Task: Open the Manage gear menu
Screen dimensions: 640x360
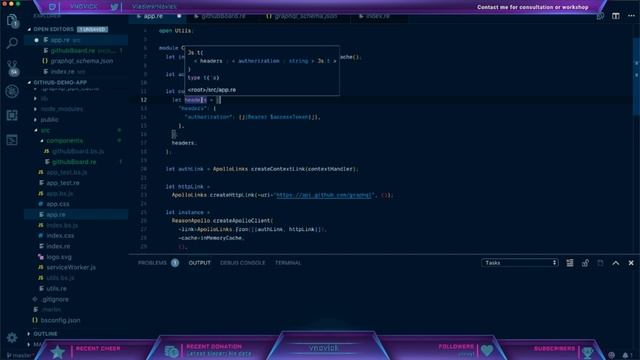Action: click(x=12, y=338)
